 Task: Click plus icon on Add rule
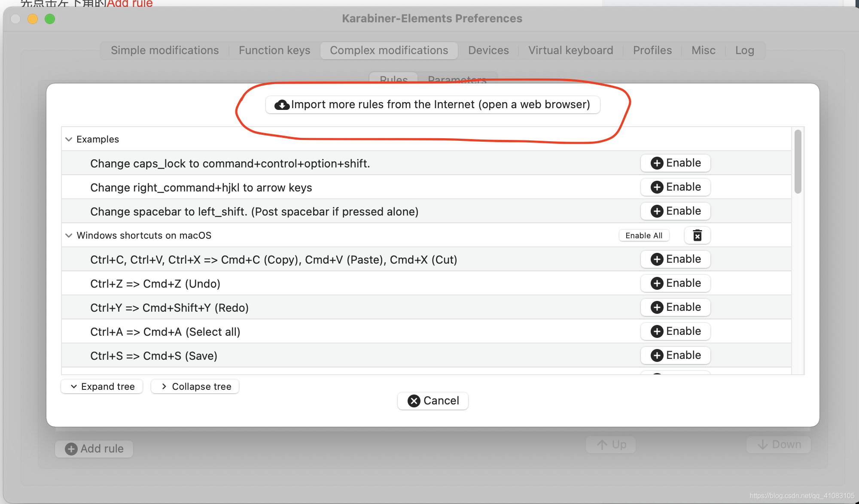[x=71, y=449]
